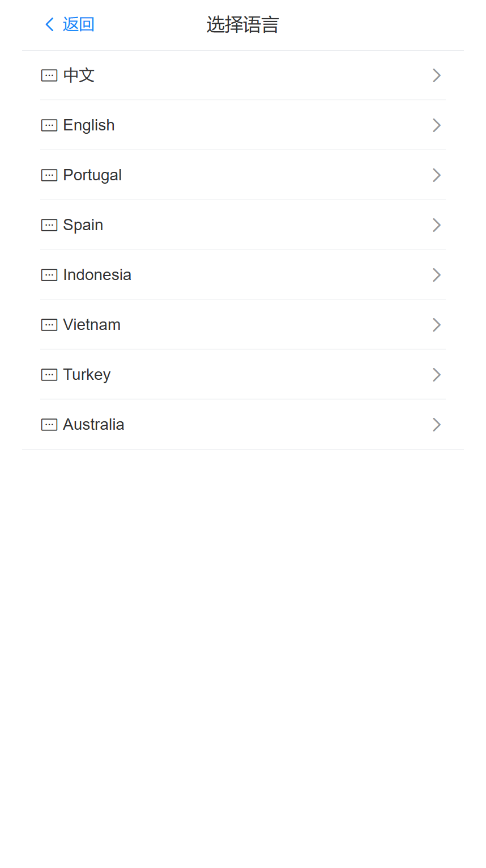
Task: Click the message icon beside 中文
Action: click(x=49, y=75)
